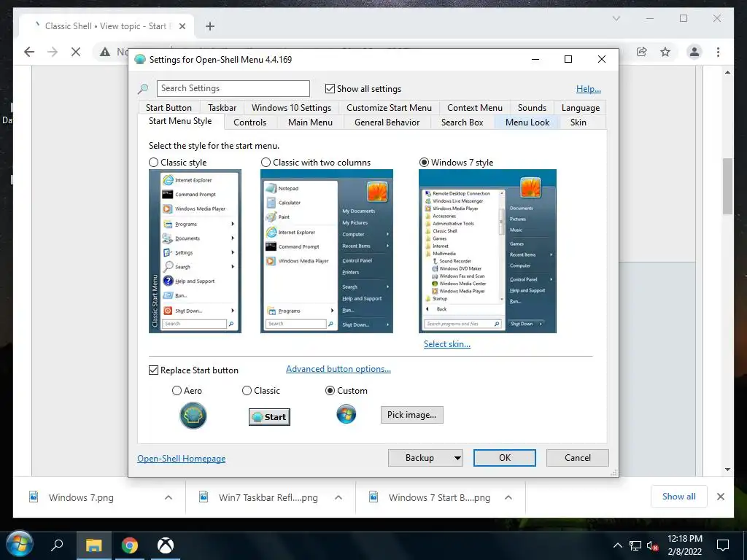
Task: Select the Windows 7 style radio button
Action: [424, 163]
